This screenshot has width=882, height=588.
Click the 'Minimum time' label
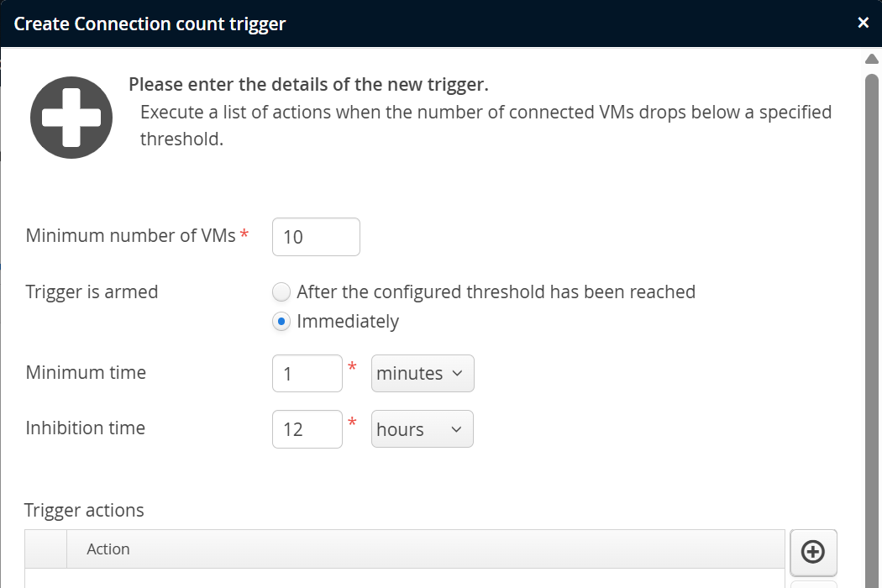tap(86, 373)
